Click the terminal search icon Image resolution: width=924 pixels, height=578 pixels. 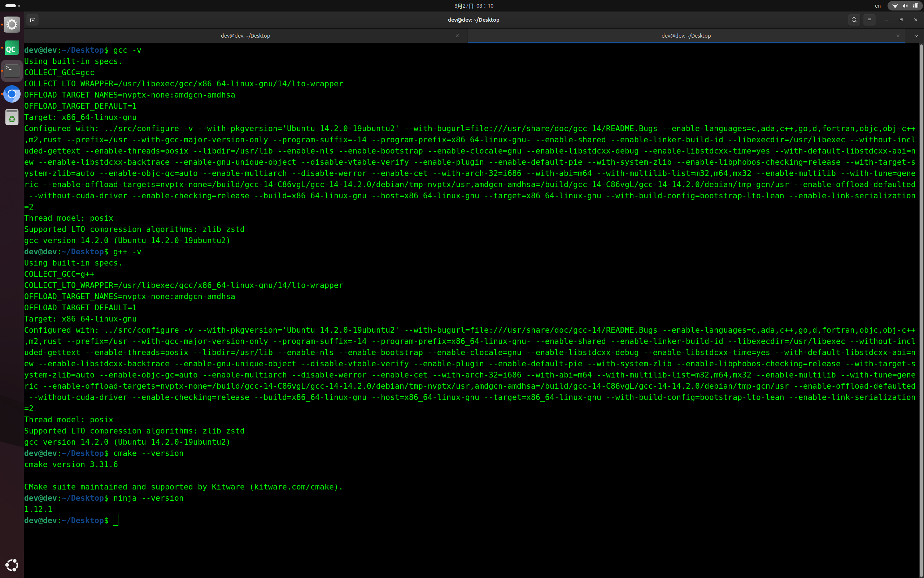[854, 20]
